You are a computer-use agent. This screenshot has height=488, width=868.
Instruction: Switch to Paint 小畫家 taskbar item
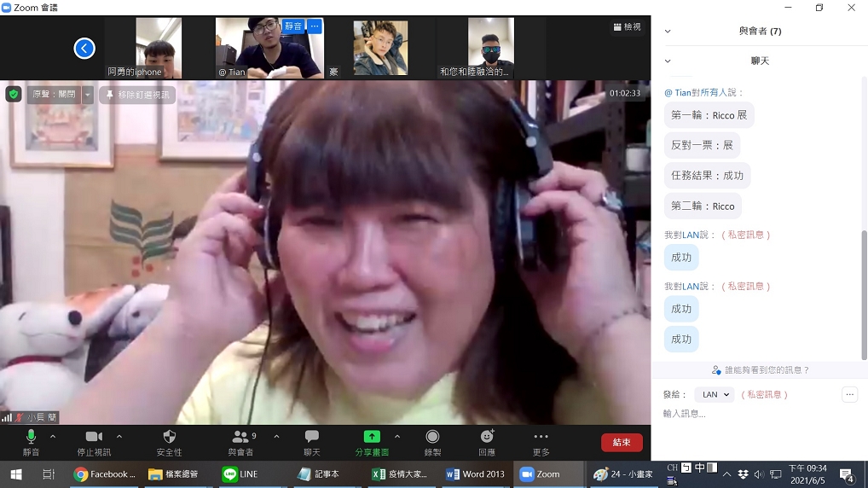coord(622,474)
